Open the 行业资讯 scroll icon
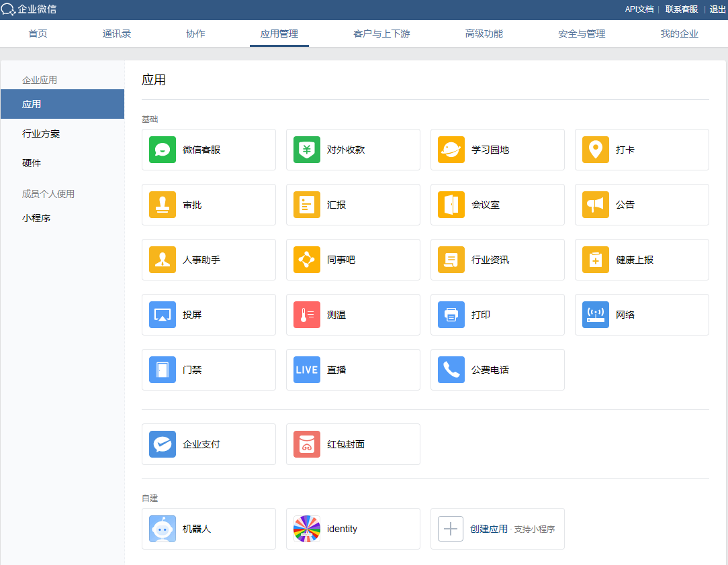 coord(451,260)
